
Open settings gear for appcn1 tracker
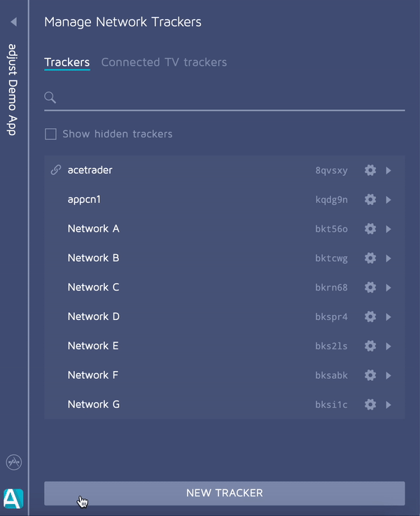[370, 200]
